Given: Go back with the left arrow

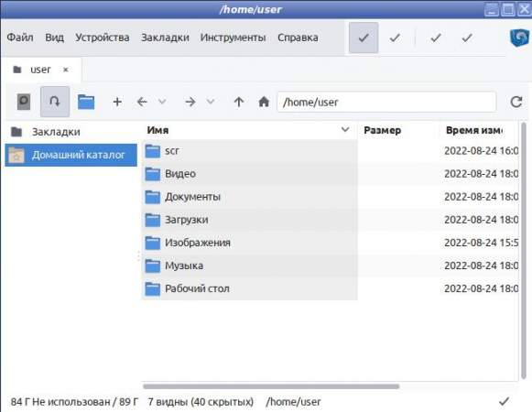Looking at the screenshot, I should tap(142, 102).
